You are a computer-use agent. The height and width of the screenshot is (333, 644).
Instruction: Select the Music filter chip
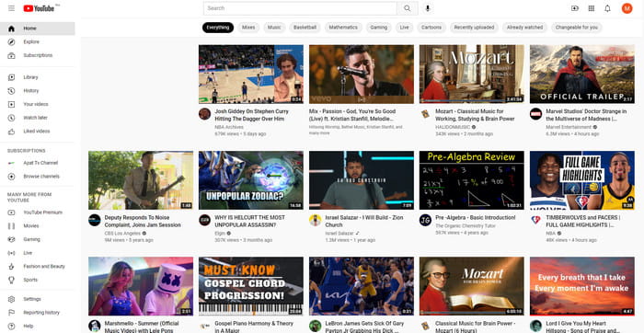coord(274,28)
